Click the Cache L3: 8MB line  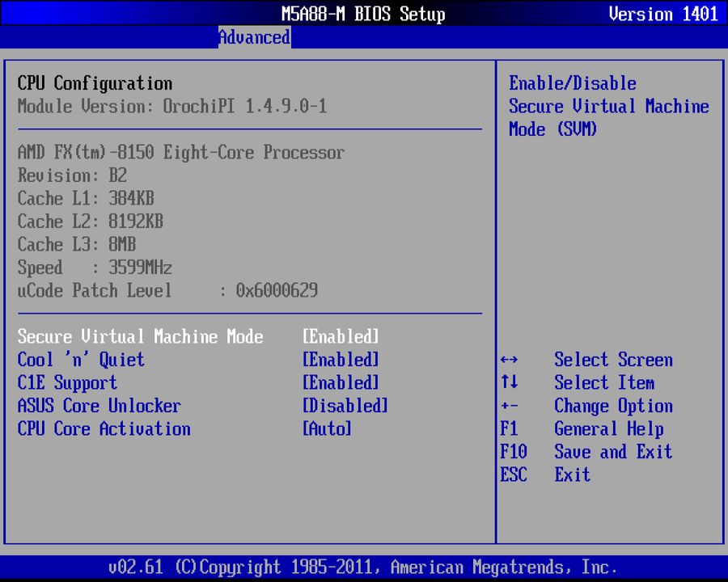77,245
